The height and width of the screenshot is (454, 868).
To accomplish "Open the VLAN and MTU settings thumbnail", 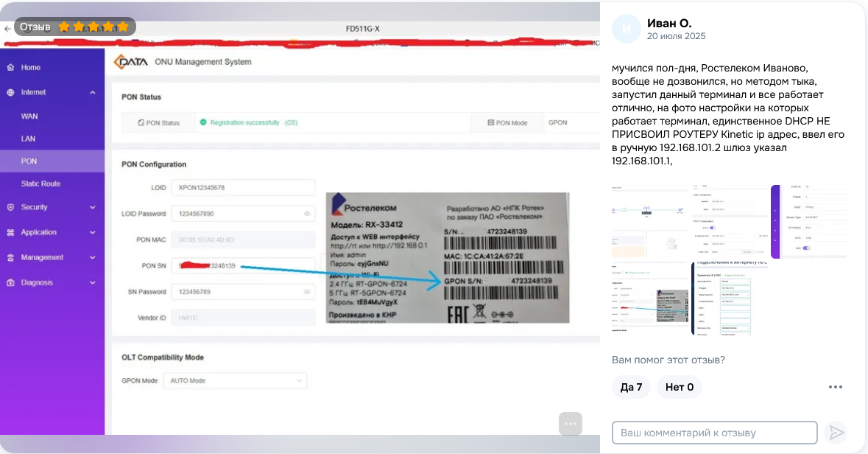I will tap(809, 222).
